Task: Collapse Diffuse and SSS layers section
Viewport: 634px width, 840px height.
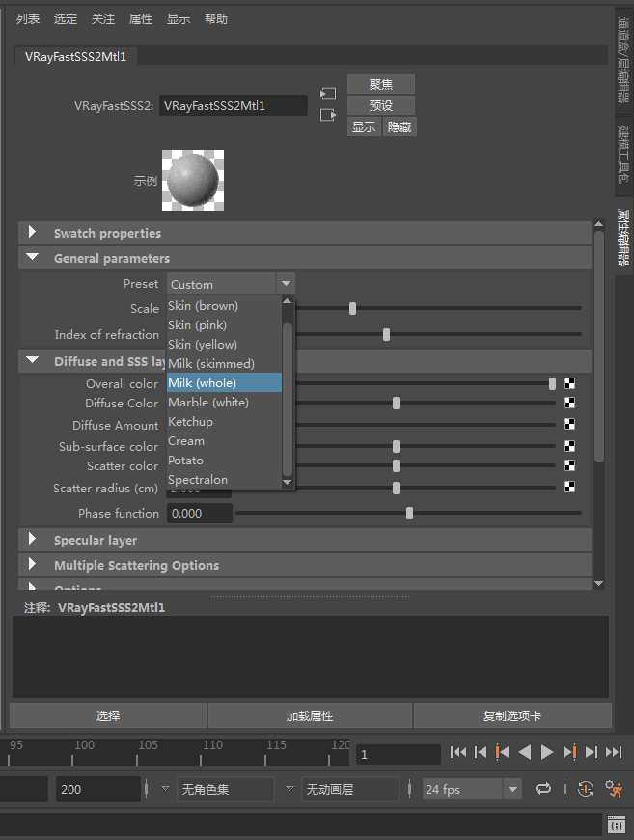Action: click(x=32, y=360)
